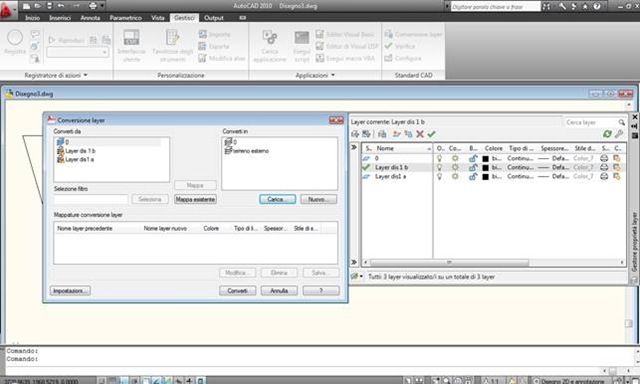
Task: Click the Carica button
Action: (x=278, y=199)
